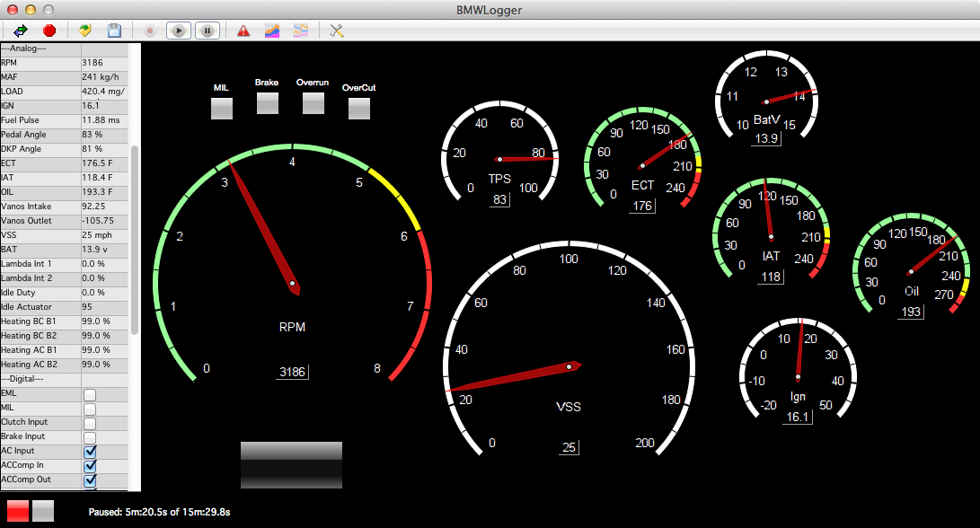Uncheck the AC Input checkbox
The height and width of the screenshot is (528, 980).
pos(90,451)
